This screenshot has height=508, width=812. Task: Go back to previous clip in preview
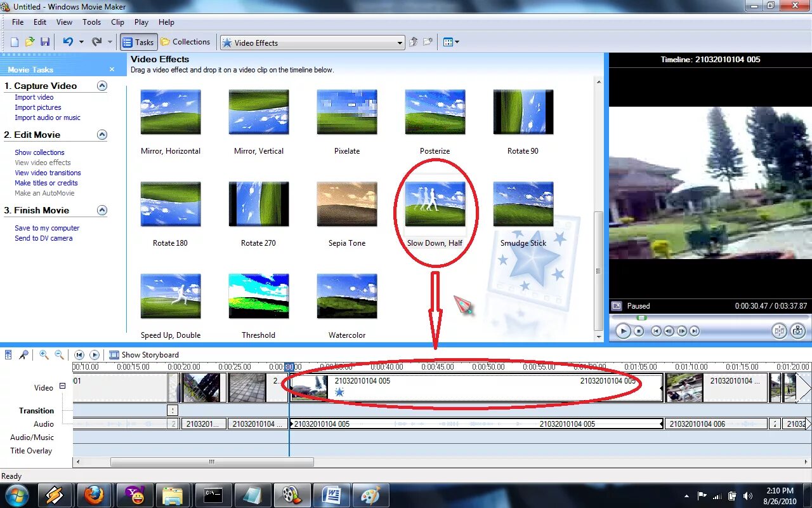click(657, 331)
